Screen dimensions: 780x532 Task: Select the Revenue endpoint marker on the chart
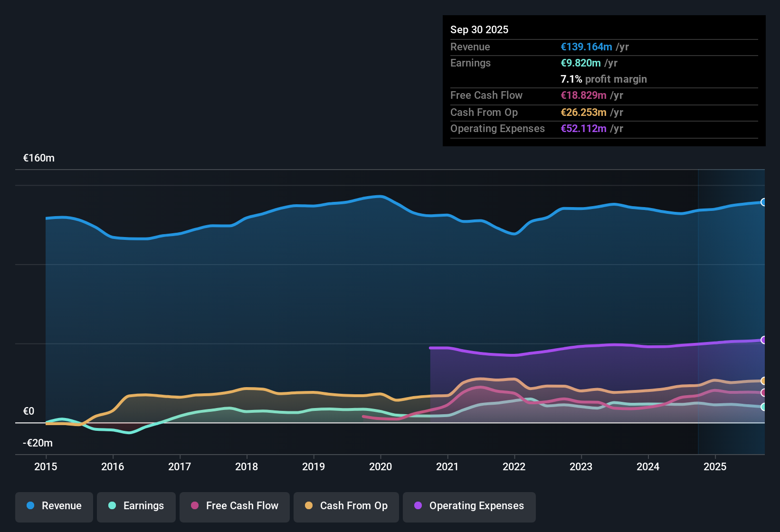(763, 202)
